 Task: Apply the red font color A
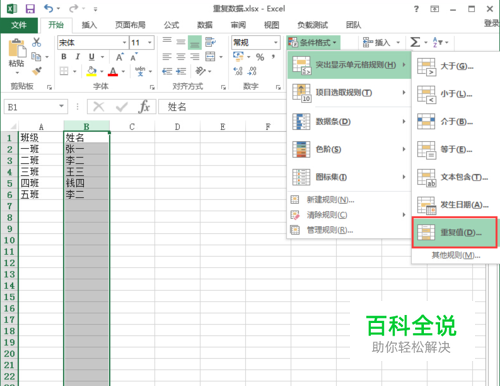[113, 71]
